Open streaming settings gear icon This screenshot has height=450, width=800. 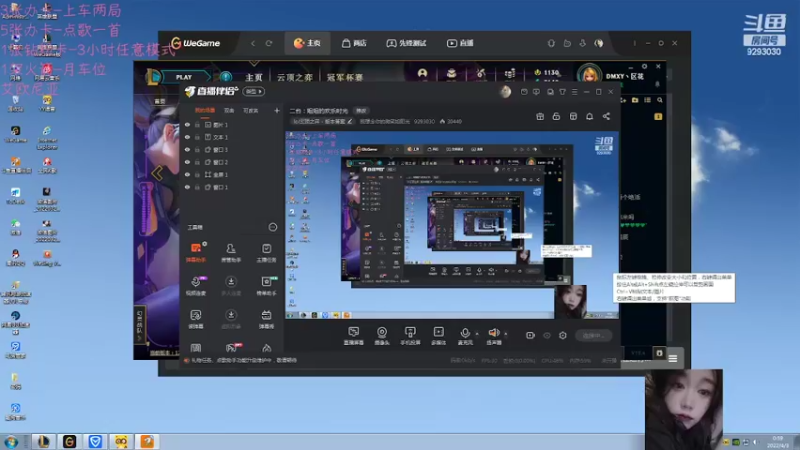[x=563, y=335]
